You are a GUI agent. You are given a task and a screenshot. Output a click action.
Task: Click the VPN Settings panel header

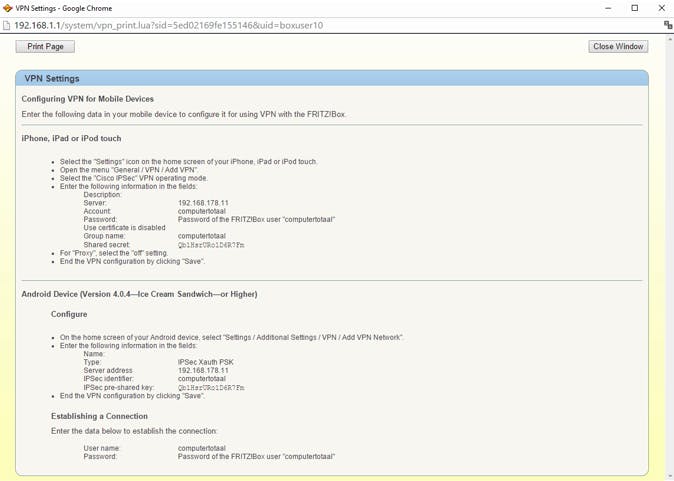click(x=332, y=79)
